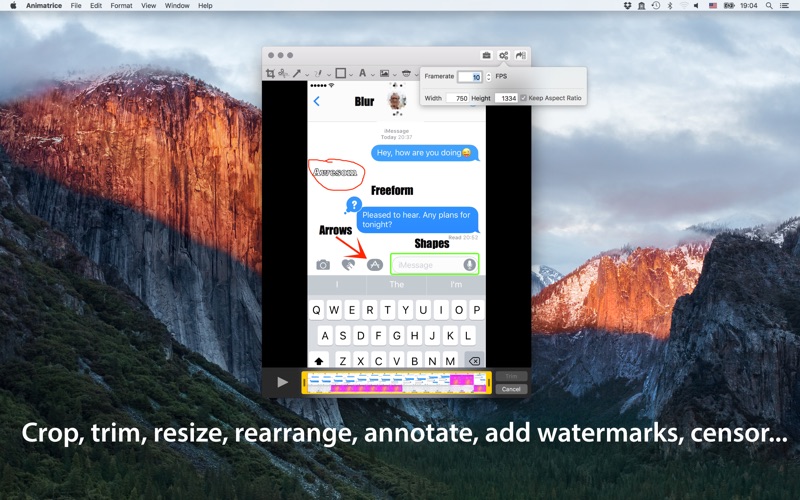Click the bank building menu bar icon

point(641,6)
